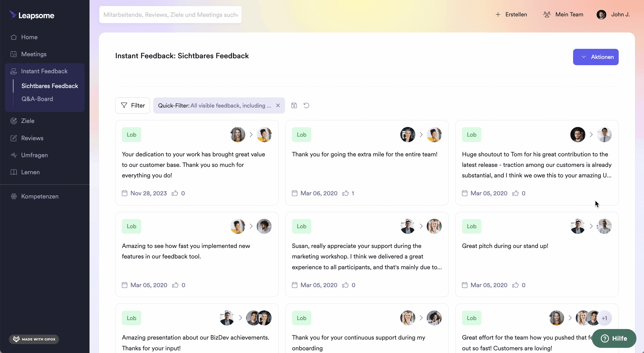The height and width of the screenshot is (353, 644).
Task: Open Mein Team
Action: pos(563,15)
